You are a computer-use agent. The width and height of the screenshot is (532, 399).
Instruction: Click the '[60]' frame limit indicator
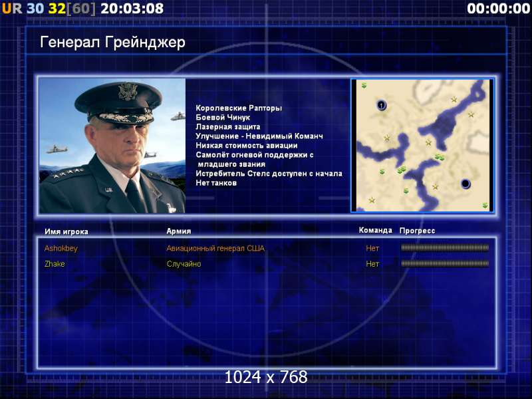[x=81, y=9]
